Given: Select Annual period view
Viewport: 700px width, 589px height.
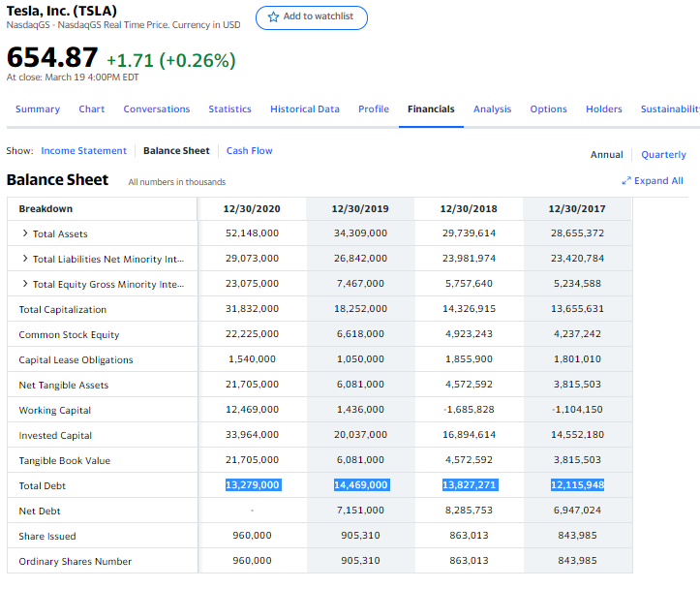Looking at the screenshot, I should tap(606, 155).
